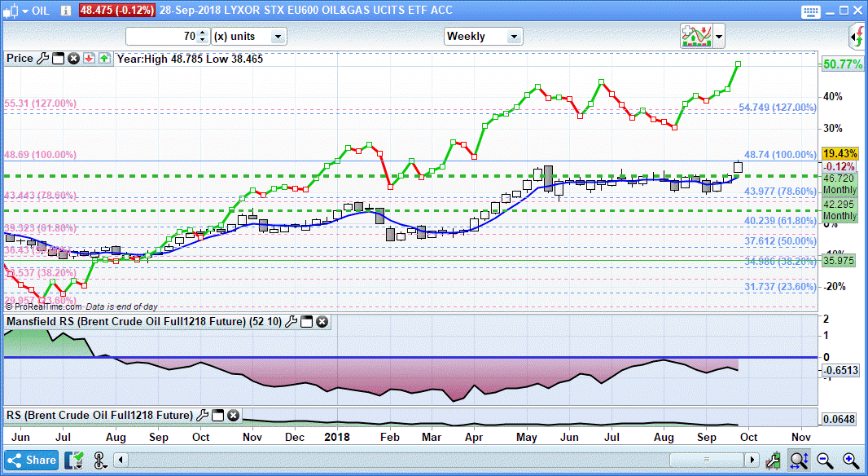Remove the Mansfield RS indicator panel
The width and height of the screenshot is (868, 476).
pyautogui.click(x=322, y=322)
